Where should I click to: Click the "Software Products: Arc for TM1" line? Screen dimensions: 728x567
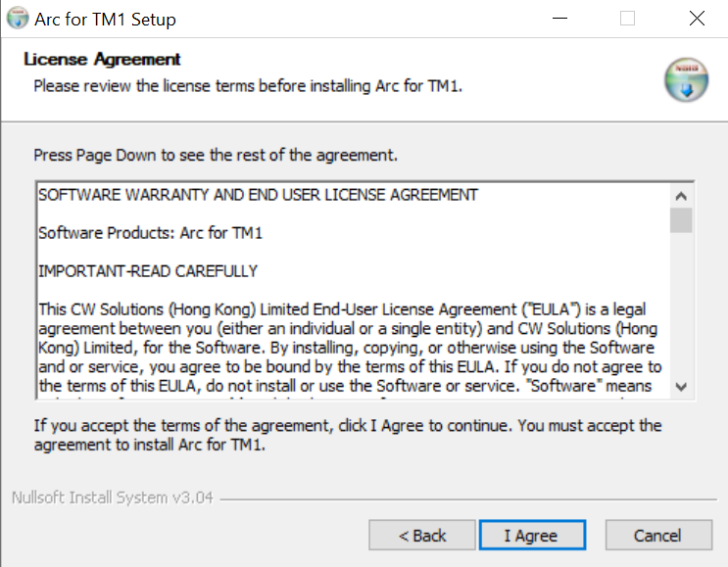pos(150,233)
